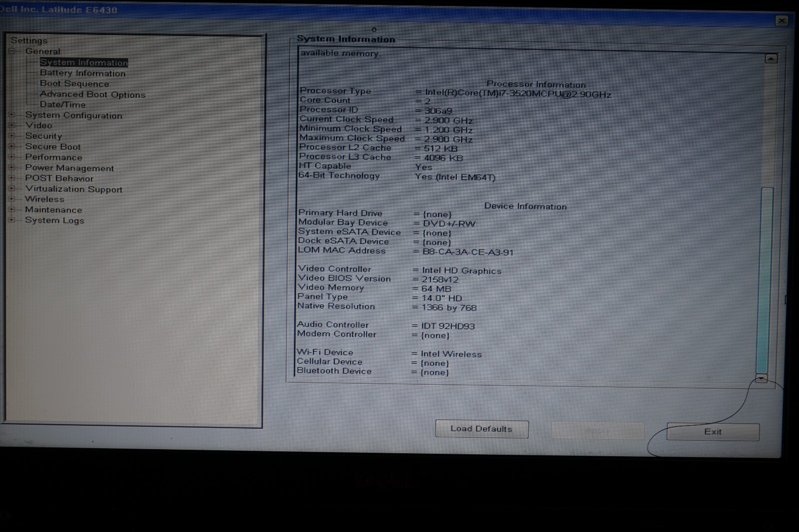Expand the Maintenance node
Screen dimensions: 799x532
[x=12, y=210]
